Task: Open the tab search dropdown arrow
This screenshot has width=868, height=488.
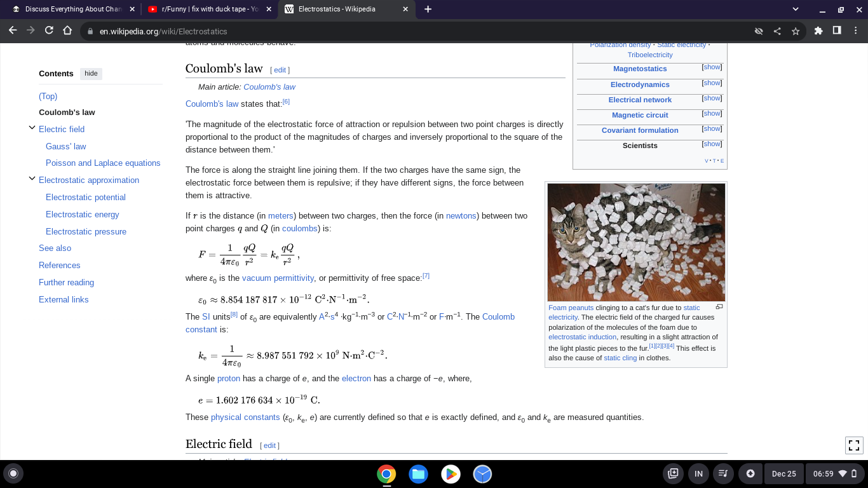Action: [x=795, y=9]
